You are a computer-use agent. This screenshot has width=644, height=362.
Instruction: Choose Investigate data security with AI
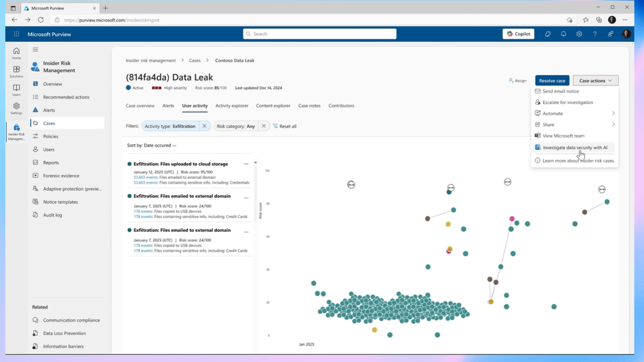(575, 148)
